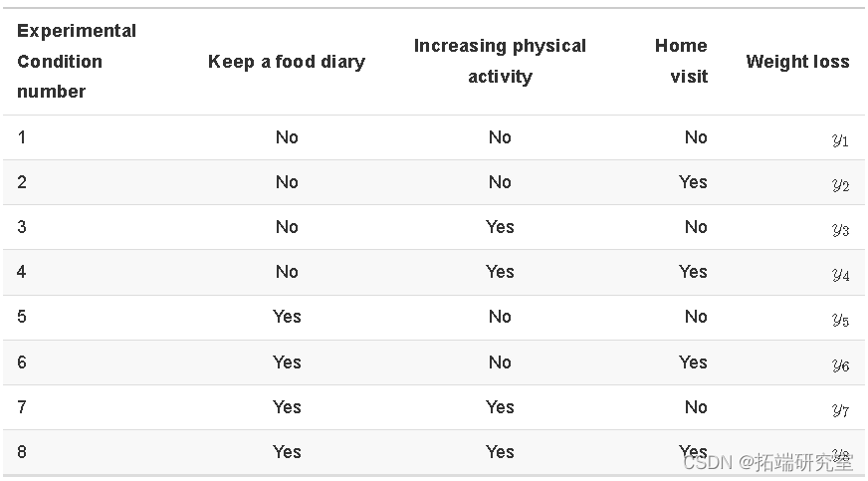Click condition number 8 cell

pyautogui.click(x=22, y=452)
